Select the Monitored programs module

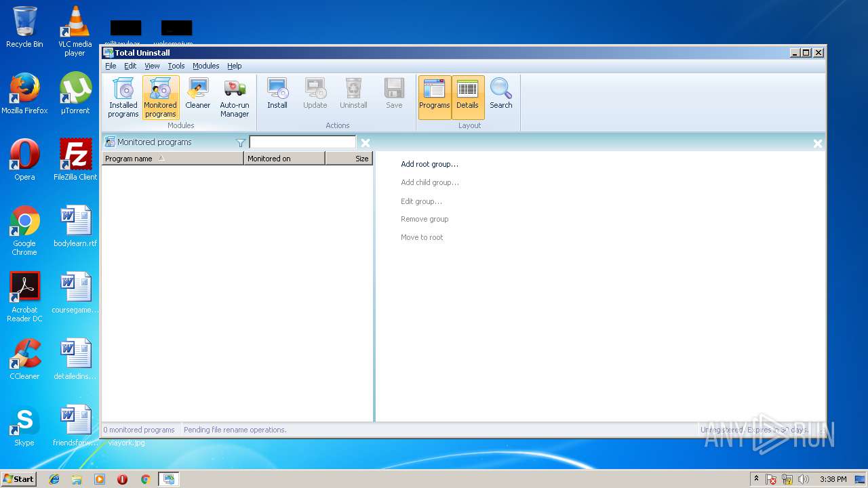point(161,98)
